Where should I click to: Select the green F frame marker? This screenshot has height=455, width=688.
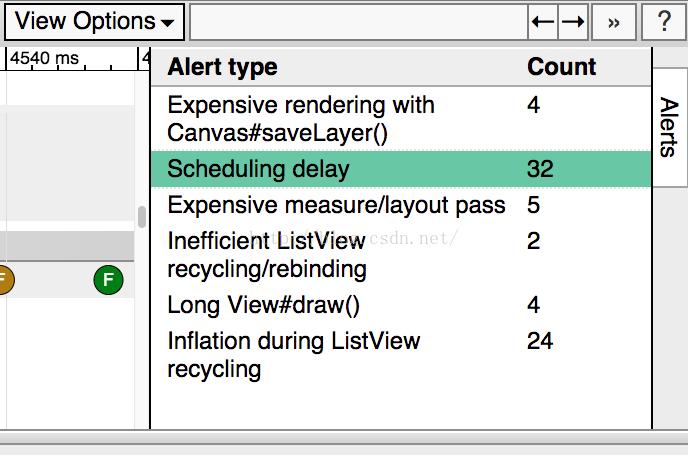108,280
